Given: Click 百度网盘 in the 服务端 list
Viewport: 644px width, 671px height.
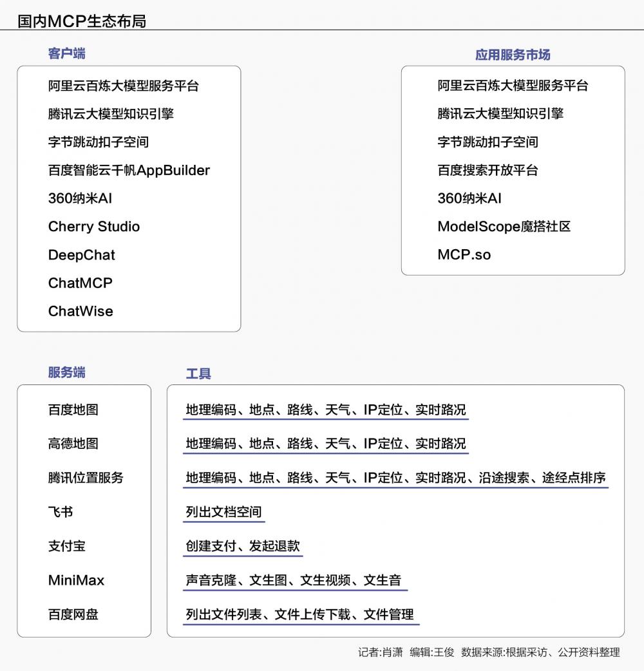Looking at the screenshot, I should pyautogui.click(x=73, y=614).
